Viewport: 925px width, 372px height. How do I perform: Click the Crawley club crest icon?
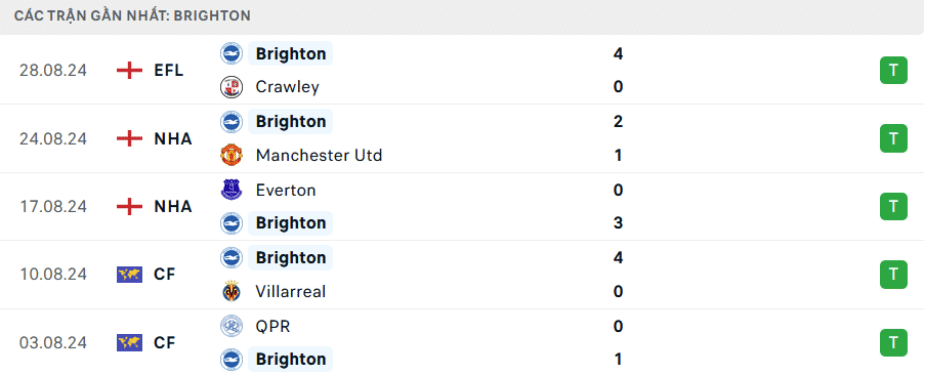point(231,87)
